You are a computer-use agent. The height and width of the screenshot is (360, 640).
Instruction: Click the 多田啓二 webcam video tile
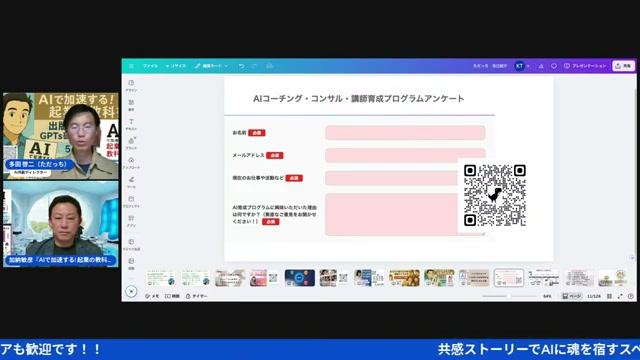click(61, 136)
